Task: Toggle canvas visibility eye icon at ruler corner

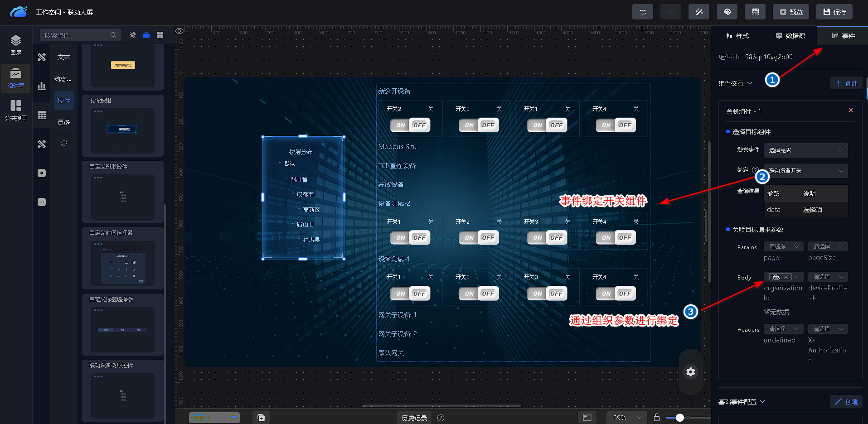Action: click(179, 31)
